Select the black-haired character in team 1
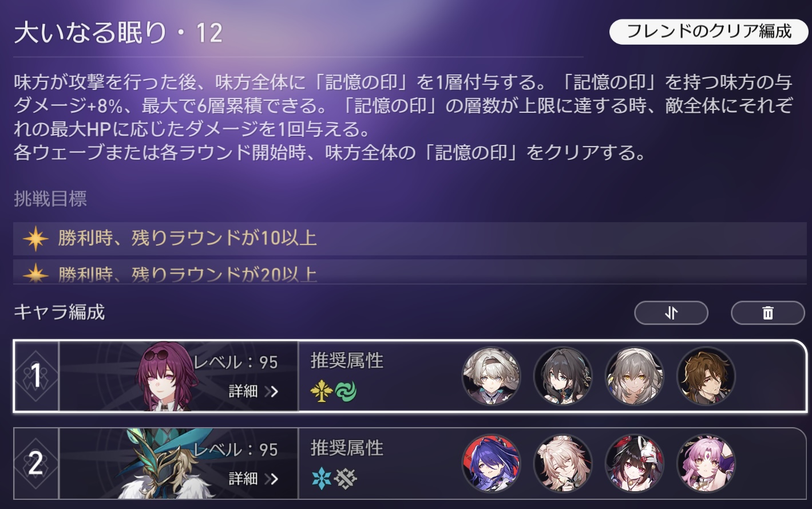812x509 pixels. tap(563, 376)
